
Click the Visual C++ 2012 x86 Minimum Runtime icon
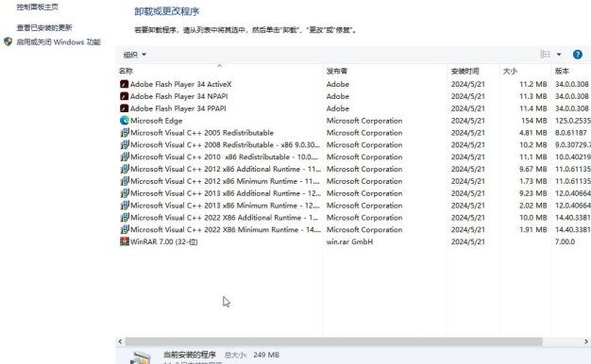coord(125,181)
